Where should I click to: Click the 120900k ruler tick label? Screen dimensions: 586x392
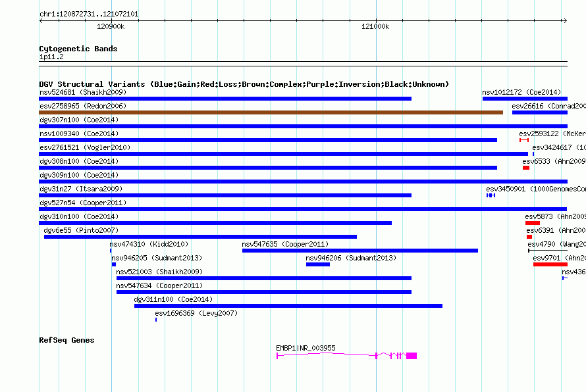click(111, 26)
